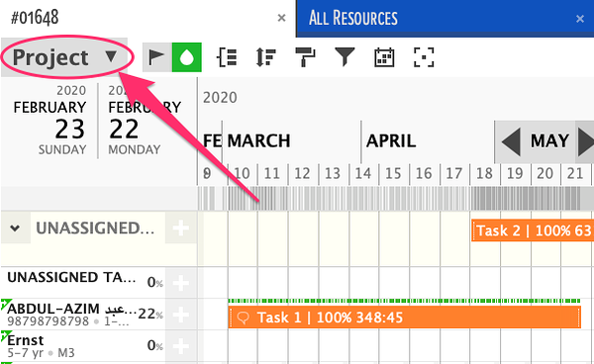The height and width of the screenshot is (364, 594).
Task: Click the timeline density overview strip
Action: [x=395, y=198]
